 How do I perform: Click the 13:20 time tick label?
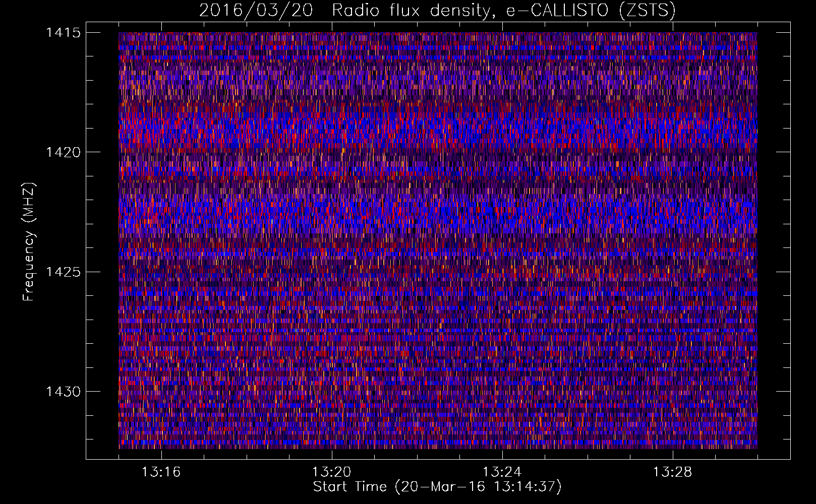332,472
